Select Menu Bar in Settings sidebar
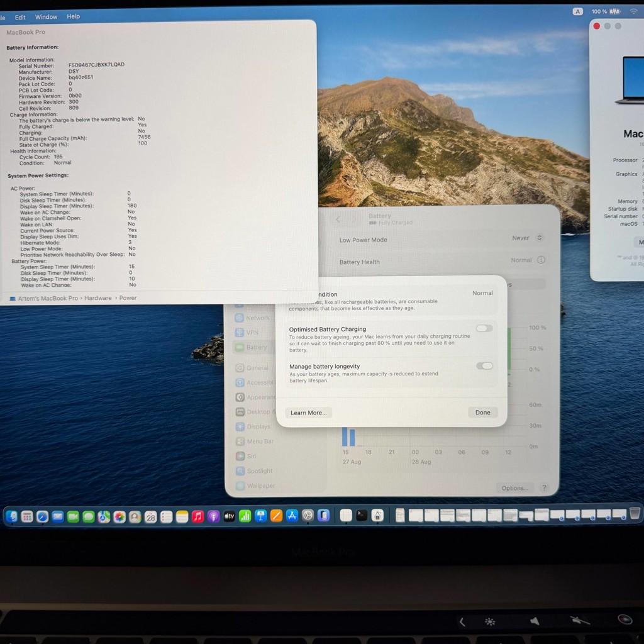This screenshot has width=644, height=644. (x=255, y=441)
